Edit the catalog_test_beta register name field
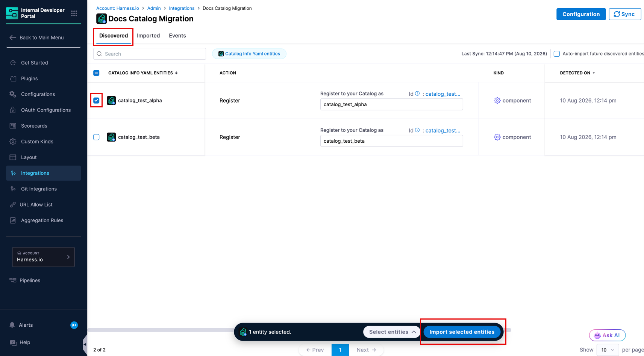 coord(391,141)
